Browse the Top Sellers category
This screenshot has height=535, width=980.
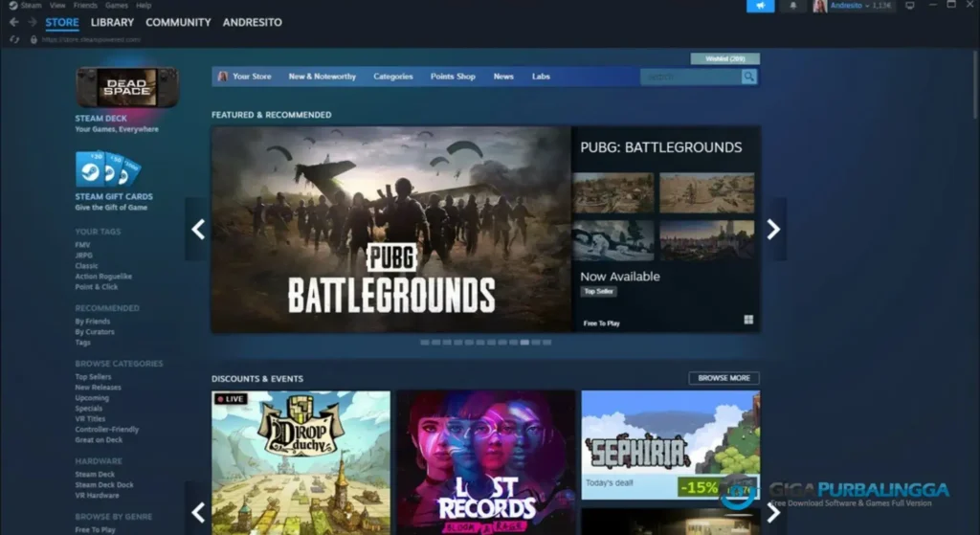click(93, 377)
